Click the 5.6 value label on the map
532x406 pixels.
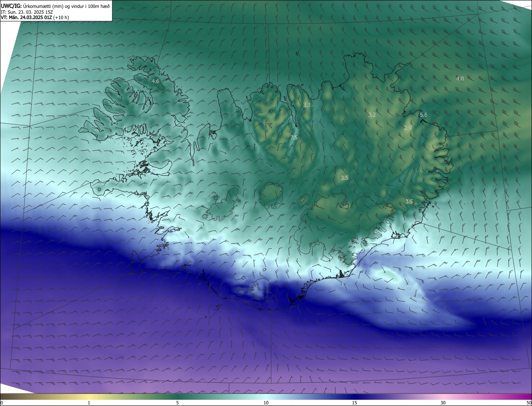click(424, 115)
